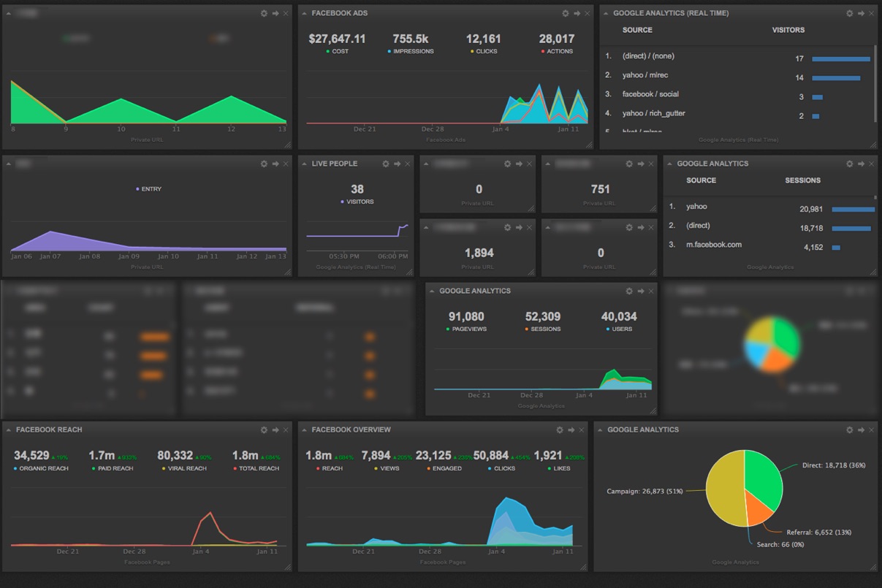
Task: Open gear settings of Google Analytics (Real Time) widget
Action: click(x=850, y=13)
